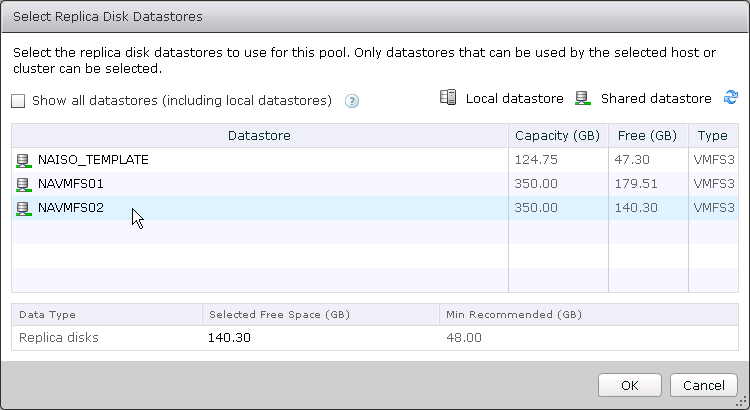The image size is (750, 410).
Task: Sort by Capacity (GB) column header
Action: coord(558,135)
